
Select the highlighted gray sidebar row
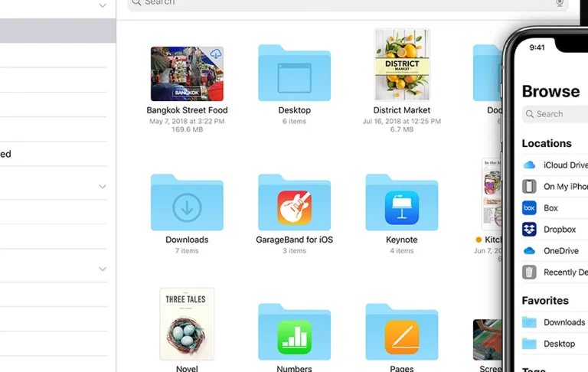pyautogui.click(x=57, y=31)
